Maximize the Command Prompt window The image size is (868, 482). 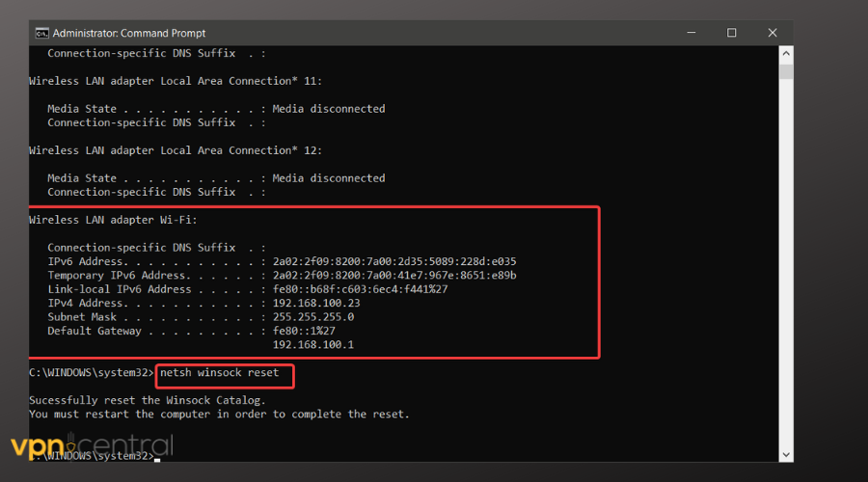[731, 33]
